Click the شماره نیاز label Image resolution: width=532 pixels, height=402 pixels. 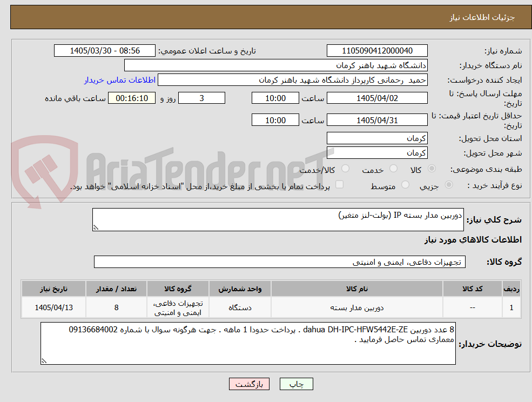[x=503, y=51]
